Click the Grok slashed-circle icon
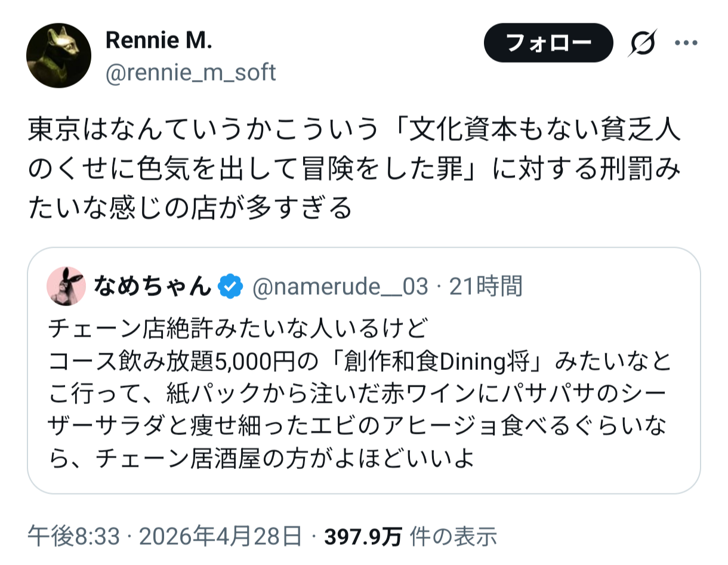Image resolution: width=728 pixels, height=565 pixels. (x=643, y=43)
